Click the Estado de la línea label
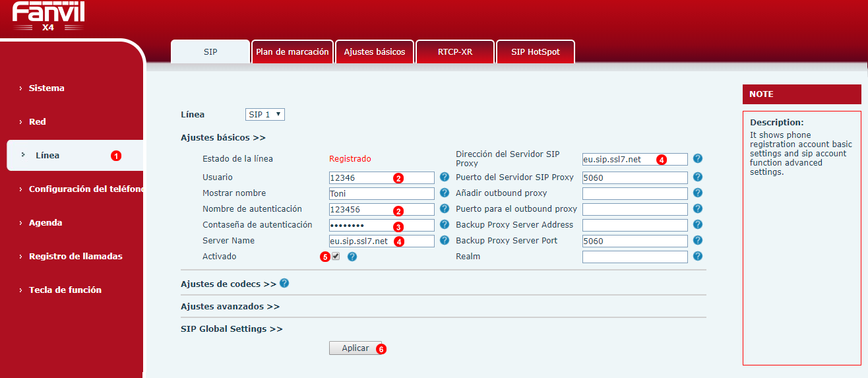The width and height of the screenshot is (868, 378). pyautogui.click(x=237, y=159)
